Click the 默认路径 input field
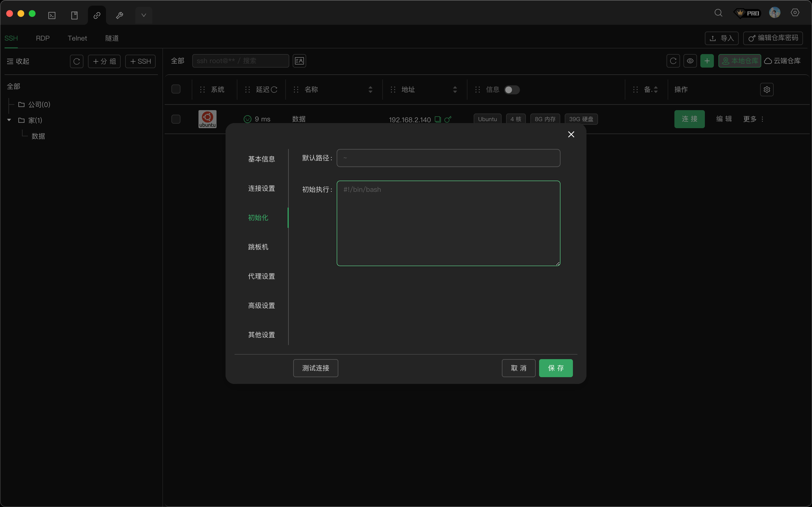Screen dimensions: 812x507 click(x=448, y=158)
